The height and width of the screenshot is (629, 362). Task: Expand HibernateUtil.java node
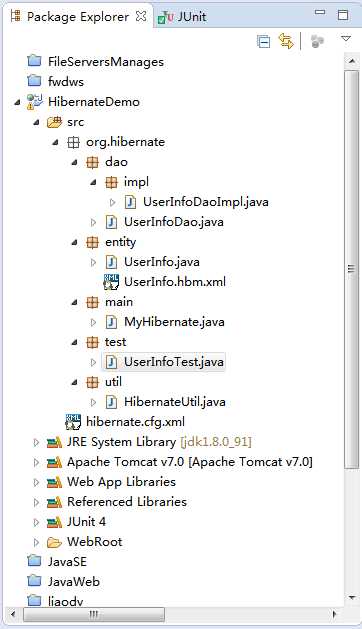(94, 402)
